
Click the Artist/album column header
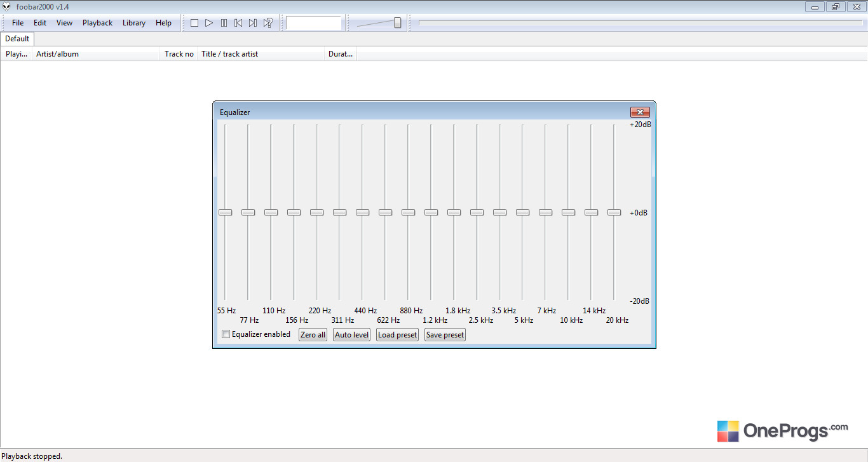point(95,54)
